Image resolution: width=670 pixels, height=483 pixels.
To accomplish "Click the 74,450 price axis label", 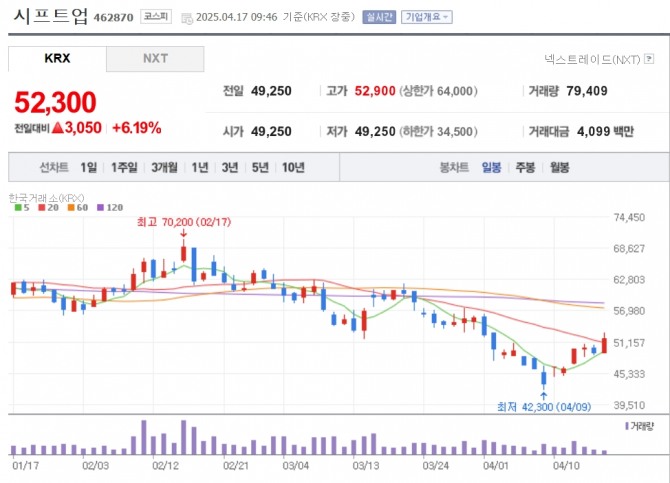I will pyautogui.click(x=629, y=218).
